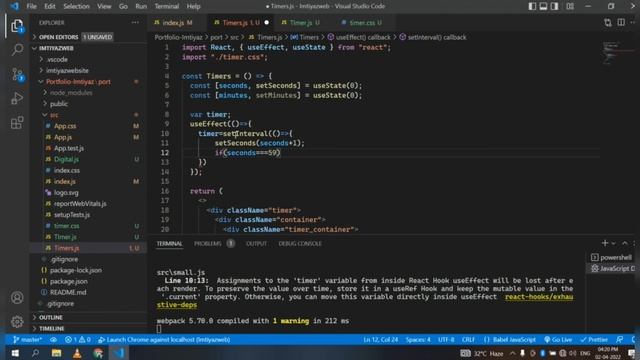Select the JavaScript Debug terminal instance
Viewport: 640px width, 360px height.
612,269
